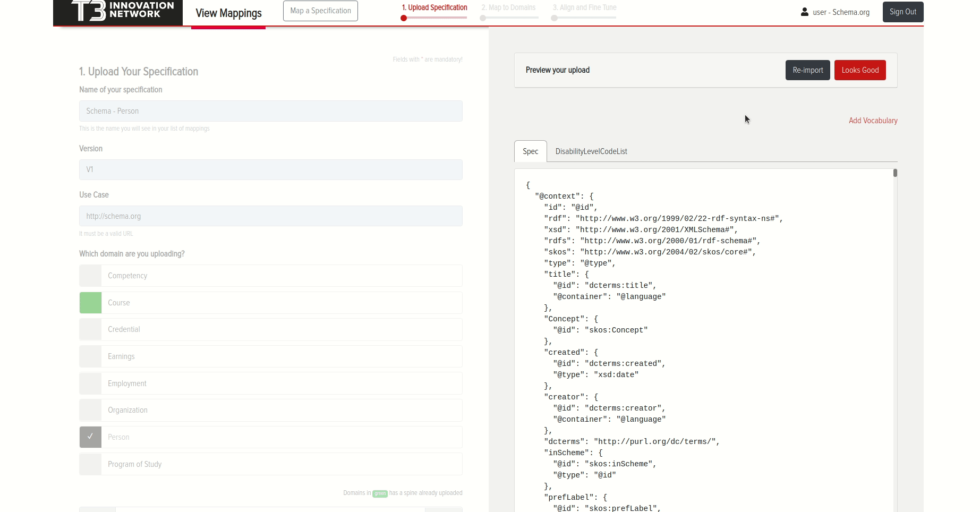Viewport: 980px width, 512px height.
Task: Switch to the Spec tab
Action: (531, 151)
